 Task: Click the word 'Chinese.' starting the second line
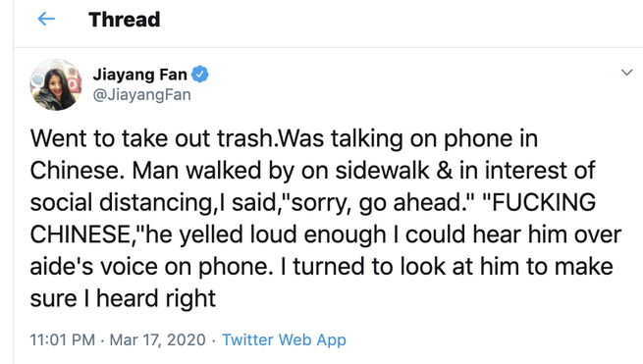point(78,171)
